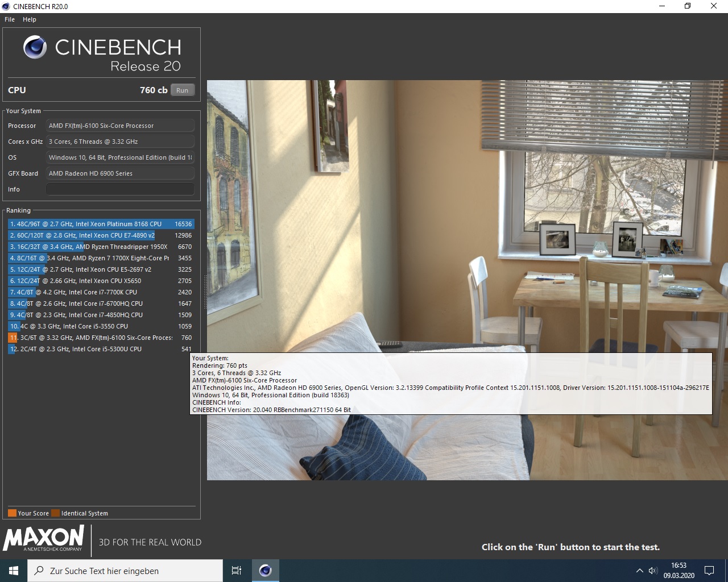
Task: Click the orange Your Score legend swatch
Action: (12, 513)
